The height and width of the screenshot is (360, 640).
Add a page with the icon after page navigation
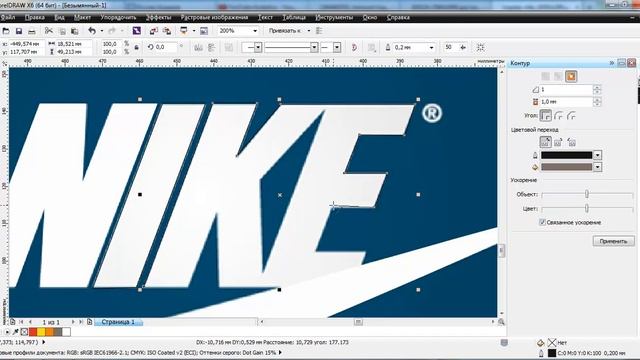[89, 322]
